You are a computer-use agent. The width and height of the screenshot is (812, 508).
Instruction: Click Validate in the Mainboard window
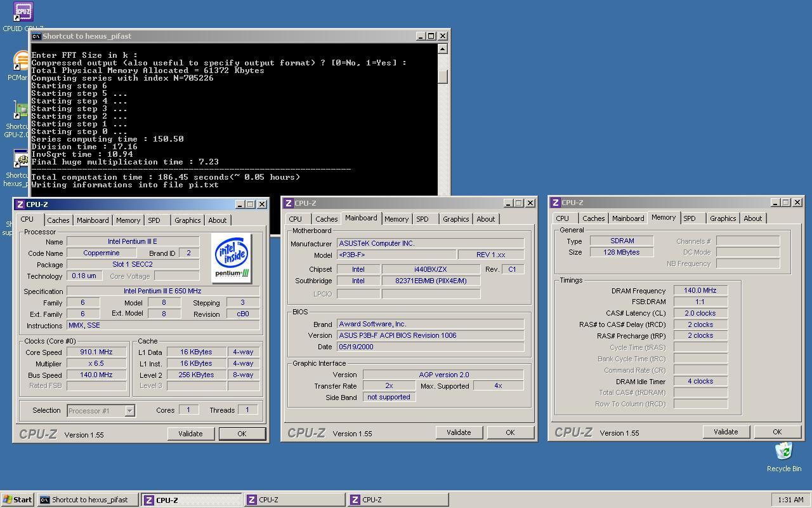[x=459, y=432]
